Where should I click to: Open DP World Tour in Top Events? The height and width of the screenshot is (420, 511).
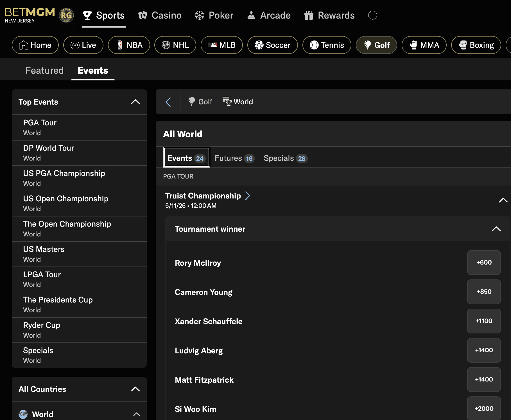click(x=79, y=153)
